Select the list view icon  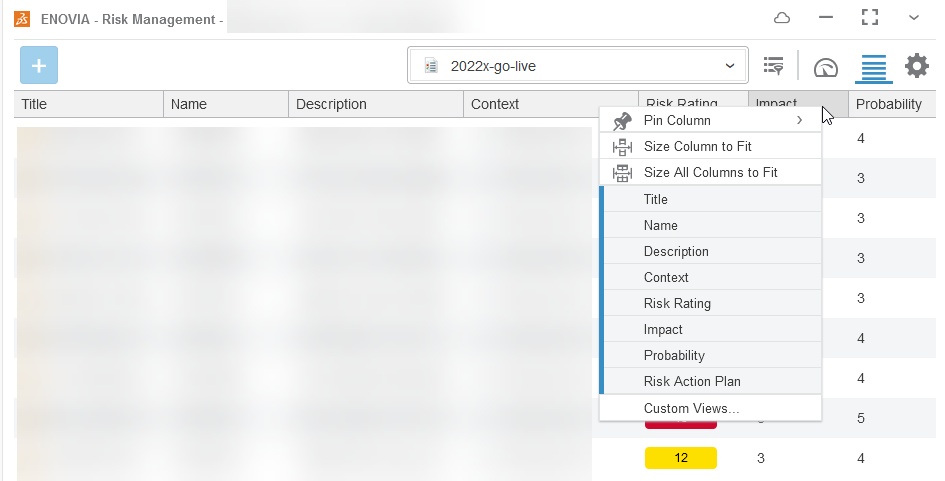(874, 67)
